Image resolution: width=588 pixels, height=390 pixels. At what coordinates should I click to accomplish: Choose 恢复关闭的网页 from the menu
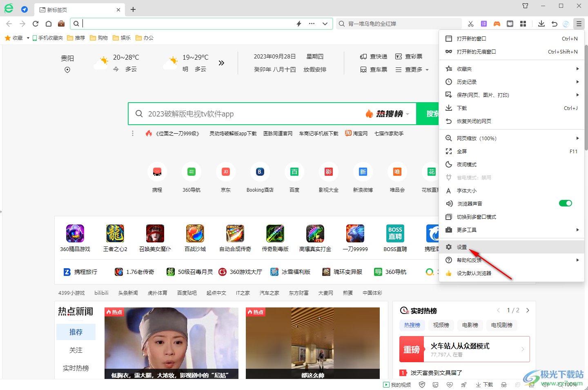512,121
